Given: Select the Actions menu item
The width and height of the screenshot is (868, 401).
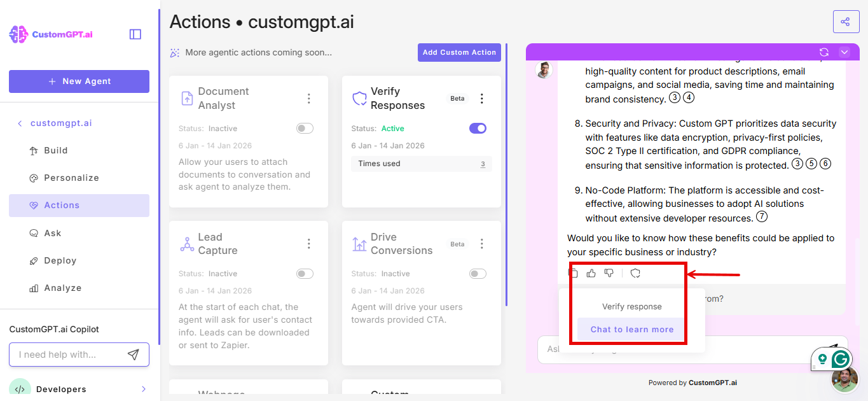Looking at the screenshot, I should pos(79,206).
